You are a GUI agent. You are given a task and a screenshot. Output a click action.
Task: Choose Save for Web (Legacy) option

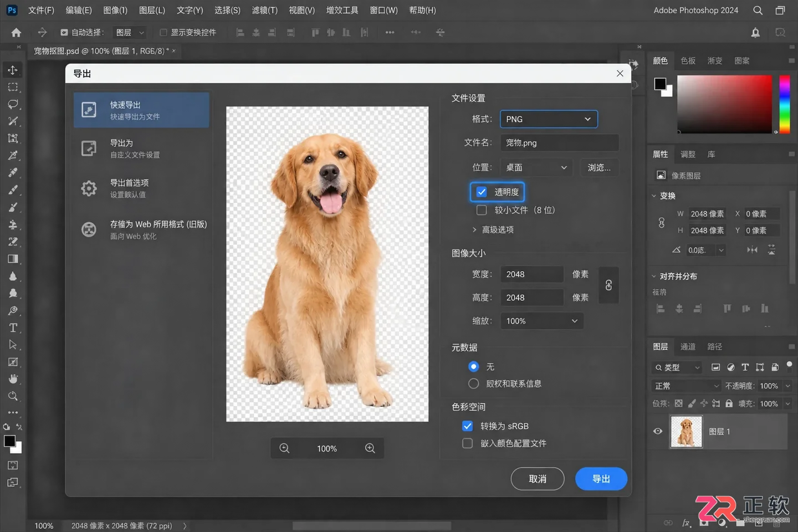point(141,229)
